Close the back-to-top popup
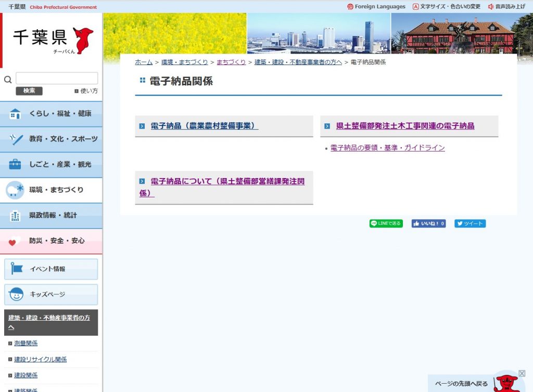Image resolution: width=533 pixels, height=392 pixels. (x=522, y=373)
